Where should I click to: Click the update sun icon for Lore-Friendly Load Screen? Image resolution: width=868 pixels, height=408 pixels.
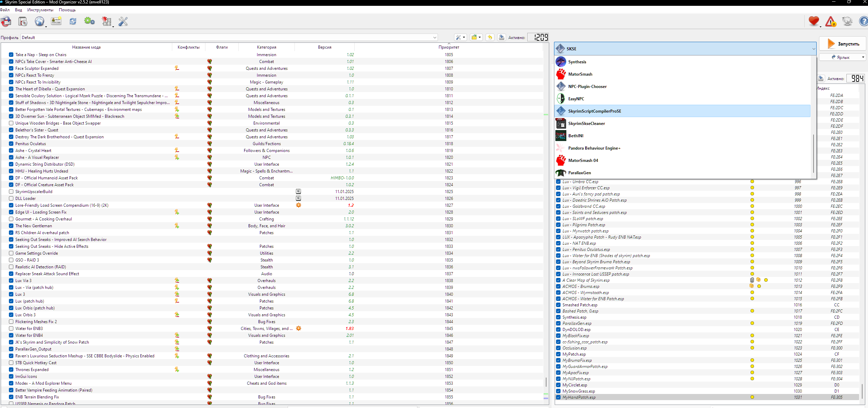[299, 205]
